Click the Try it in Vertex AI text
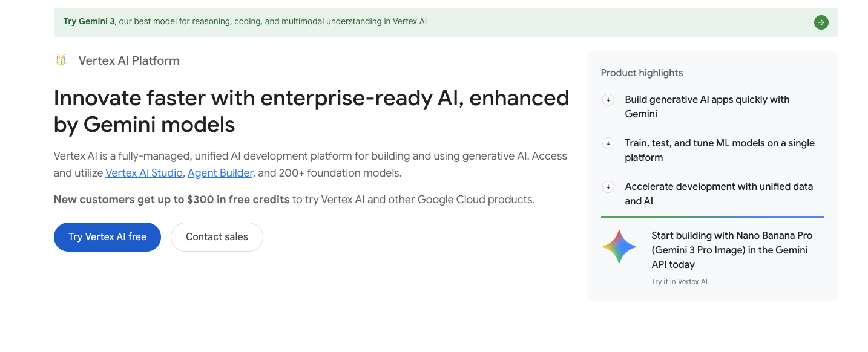868x352 pixels. pos(679,282)
